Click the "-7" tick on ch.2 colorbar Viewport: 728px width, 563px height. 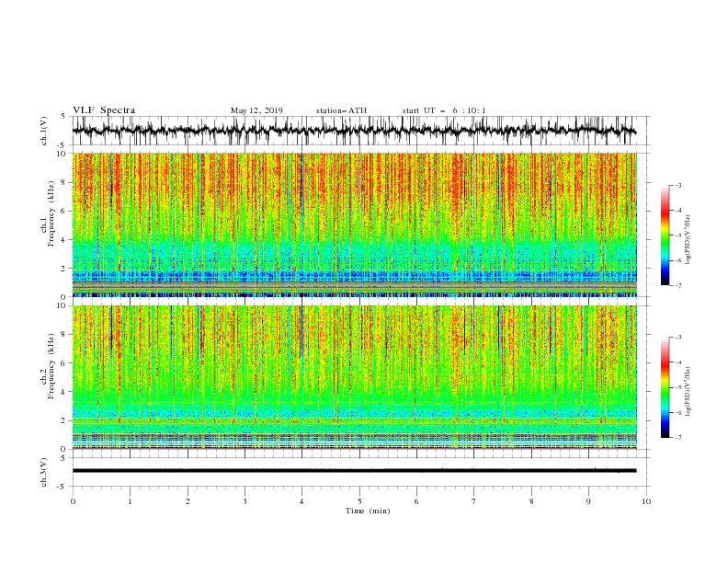(677, 438)
